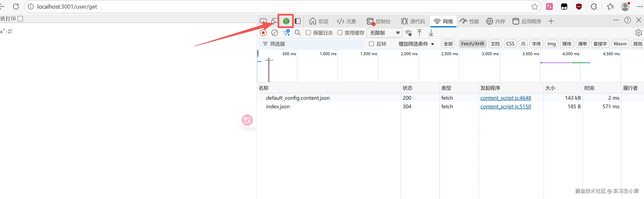View site information for localhost

click(31, 7)
